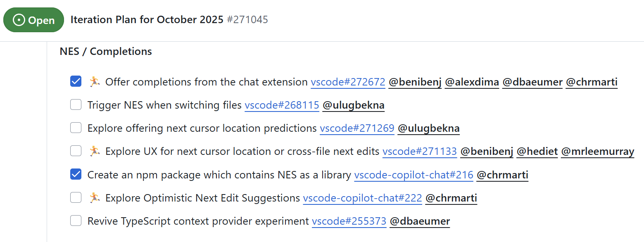Visit @dbaeumer's profile on the last task

coord(420,221)
